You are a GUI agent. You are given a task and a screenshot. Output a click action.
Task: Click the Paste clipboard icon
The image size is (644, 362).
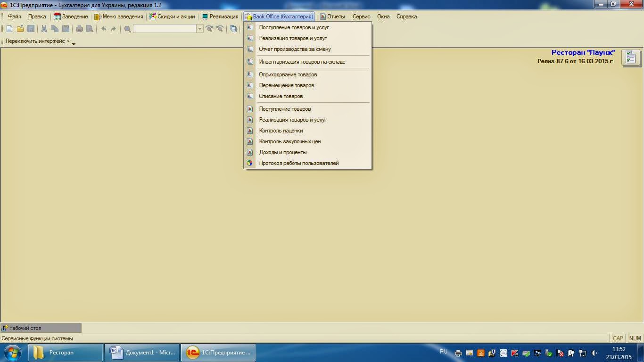(66, 29)
